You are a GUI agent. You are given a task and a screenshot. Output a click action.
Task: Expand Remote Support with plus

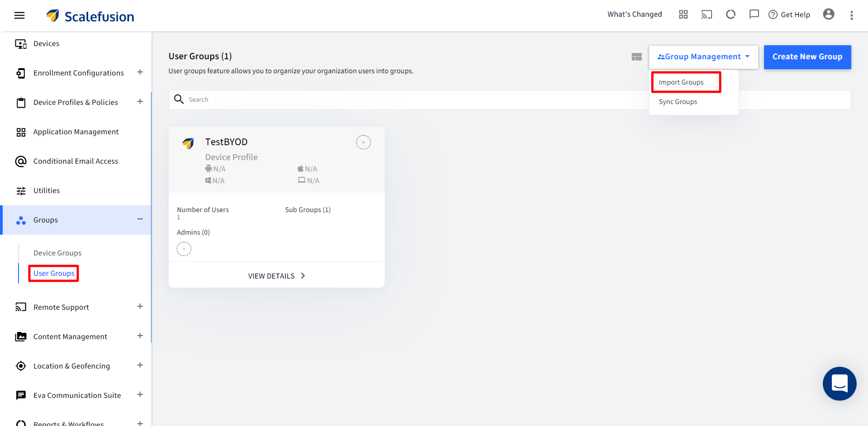140,307
